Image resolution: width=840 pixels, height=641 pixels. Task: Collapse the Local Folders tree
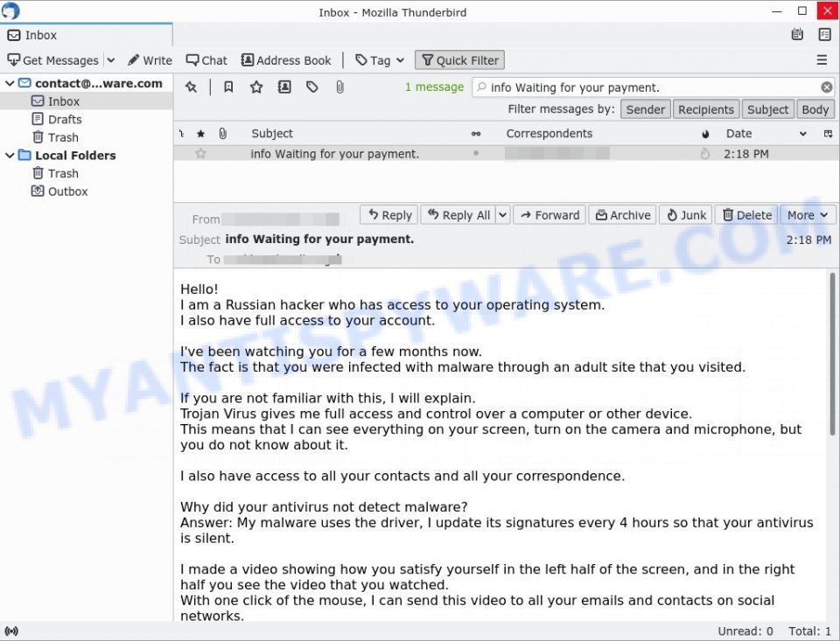click(10, 156)
